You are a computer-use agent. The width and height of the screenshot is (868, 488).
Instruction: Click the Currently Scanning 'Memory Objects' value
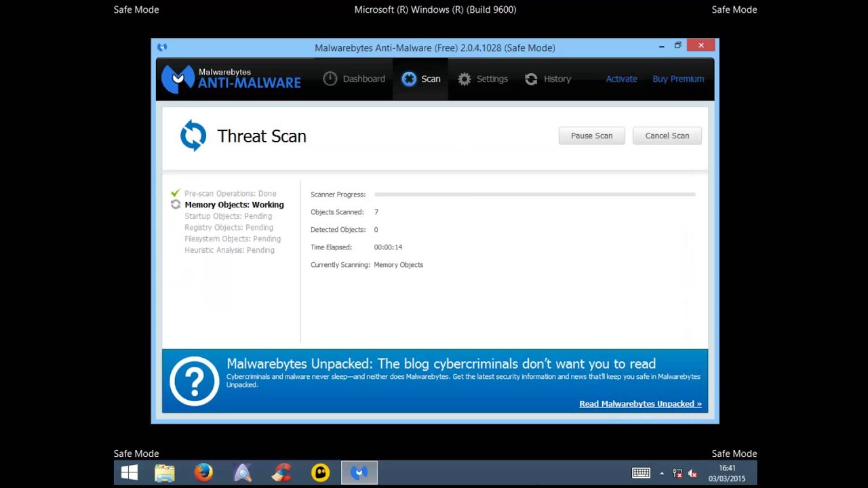399,265
